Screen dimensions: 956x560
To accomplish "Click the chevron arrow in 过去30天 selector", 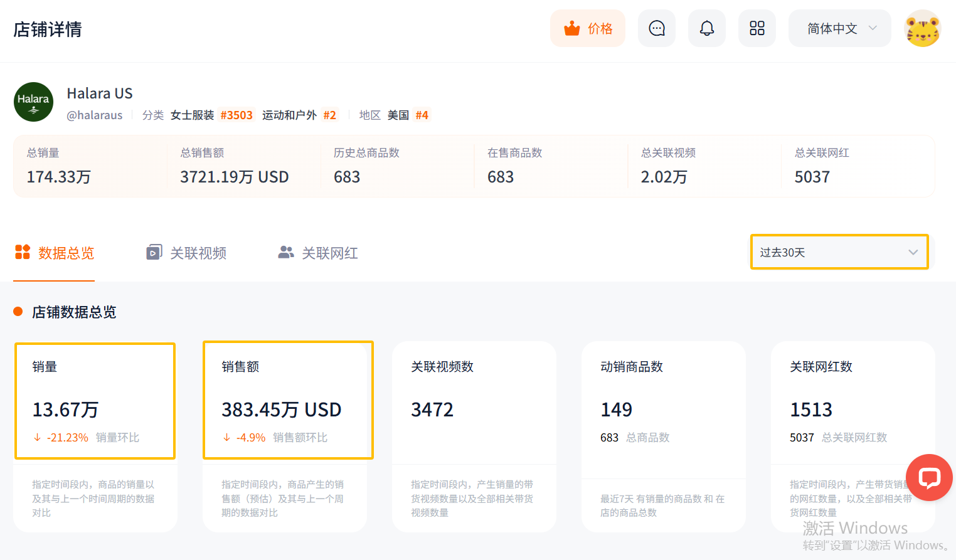I will (913, 252).
